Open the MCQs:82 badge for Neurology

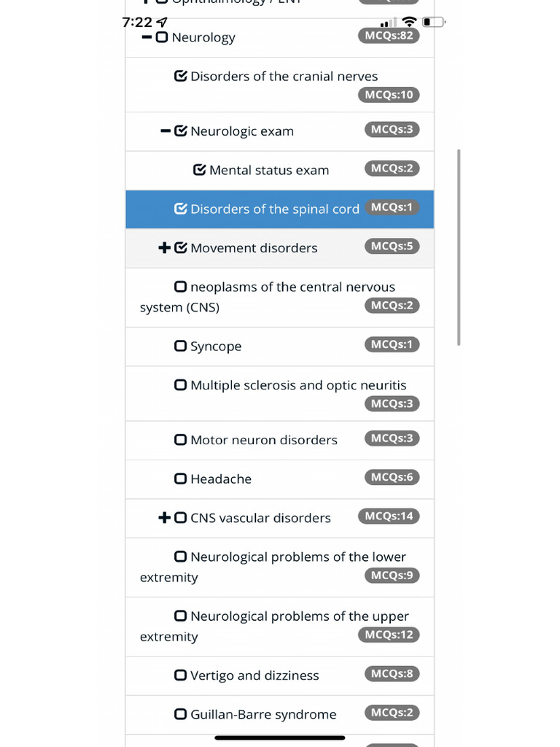click(x=389, y=36)
